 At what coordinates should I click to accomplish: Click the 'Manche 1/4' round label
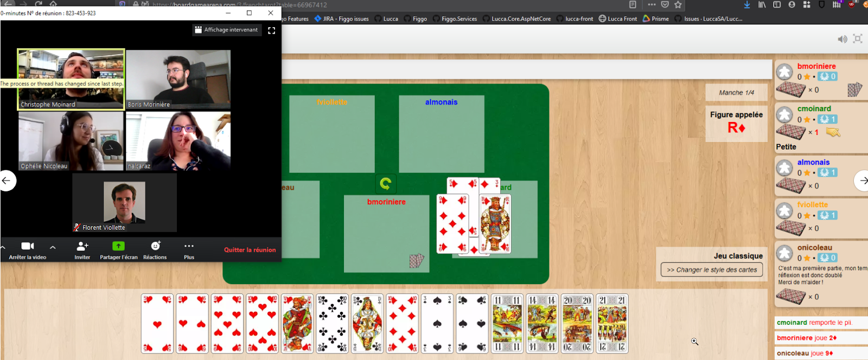pos(736,93)
